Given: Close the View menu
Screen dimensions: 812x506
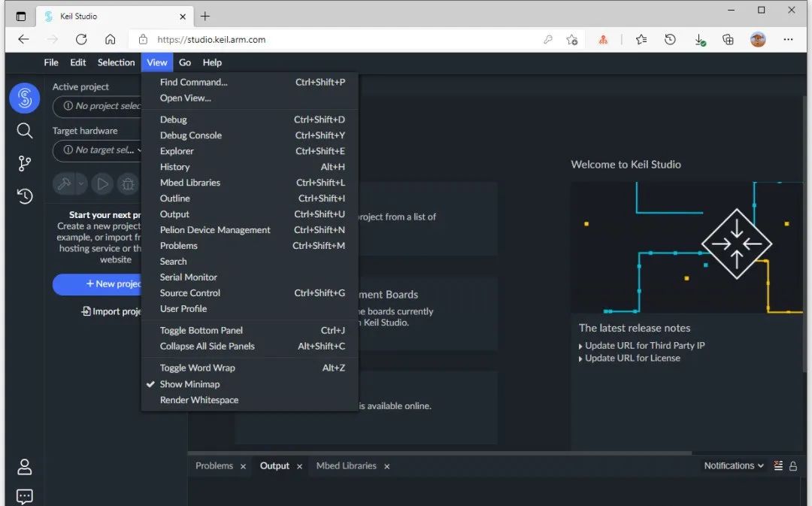Looking at the screenshot, I should click(157, 62).
